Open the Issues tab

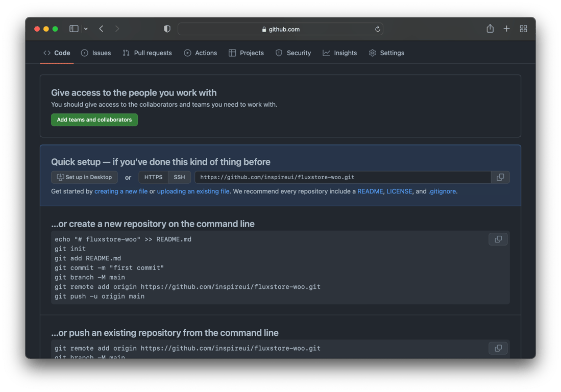coord(96,53)
